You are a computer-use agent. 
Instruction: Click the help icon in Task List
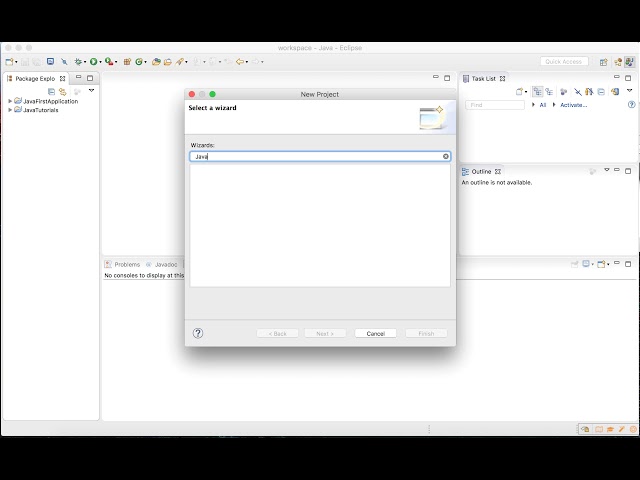[631, 105]
